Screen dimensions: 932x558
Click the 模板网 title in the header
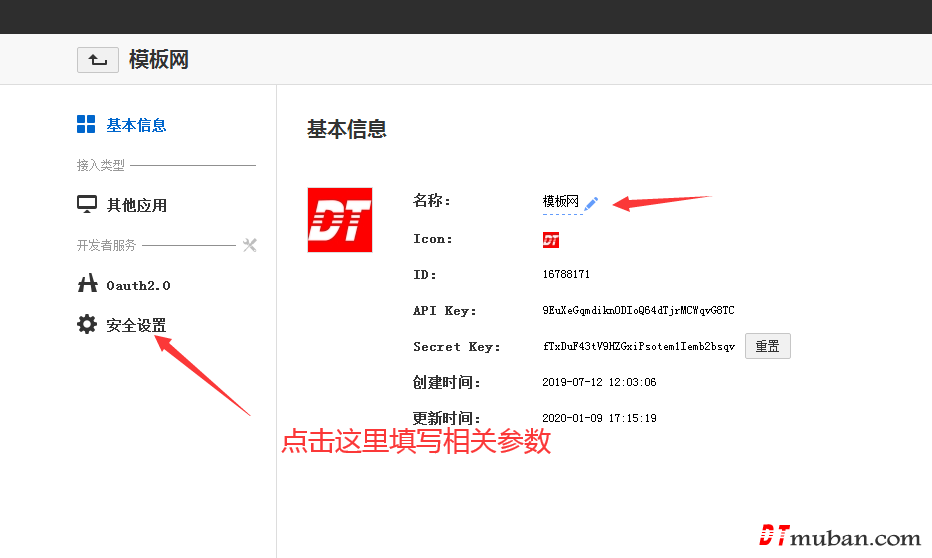(159, 60)
